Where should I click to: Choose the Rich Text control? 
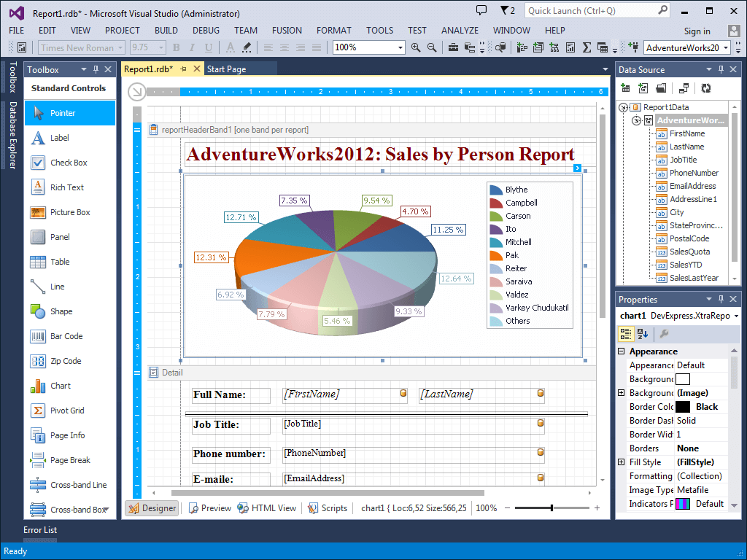[x=70, y=187]
